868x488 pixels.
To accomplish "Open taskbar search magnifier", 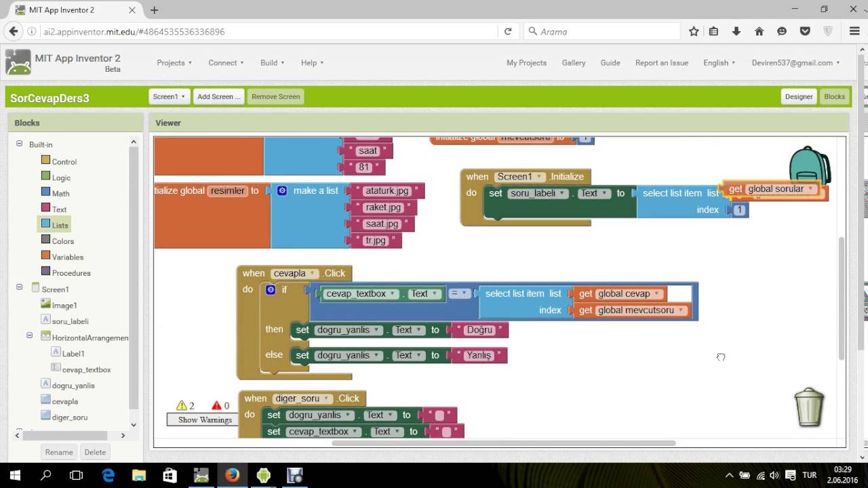I will [46, 475].
